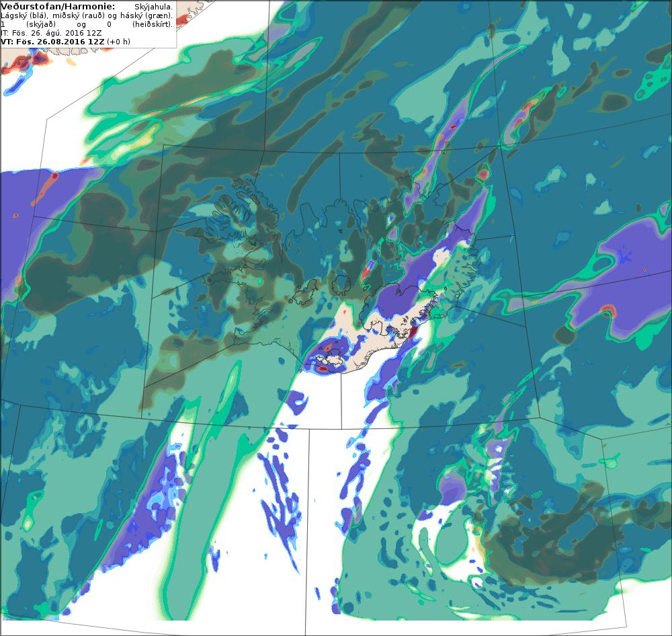Click the 'VT: Fös. 26.08.2016 12Z (+0 h)' text
Viewport: 672px width, 636px height.
(65, 42)
